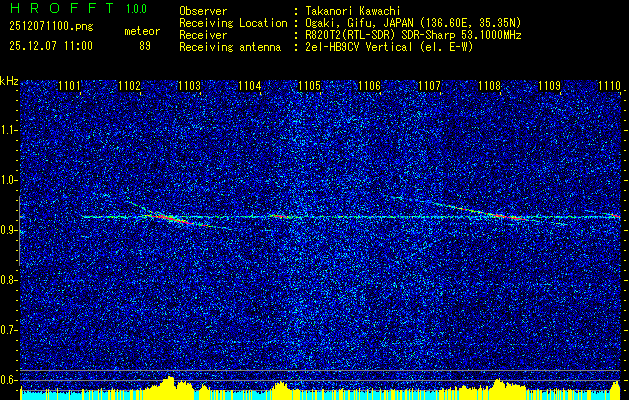This screenshot has width=629, height=400.
Task: Click the 1110 time marker
Action: click(x=609, y=85)
